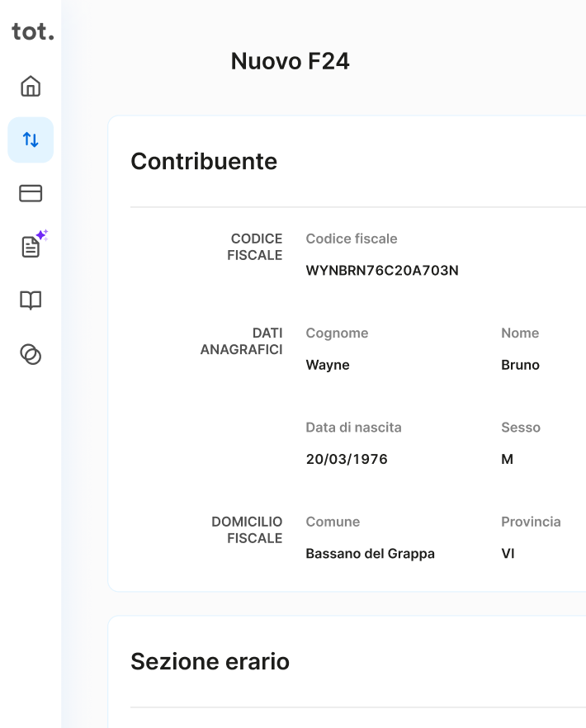Click the Nome field showing Bruno
The height and width of the screenshot is (728, 586).
[520, 365]
